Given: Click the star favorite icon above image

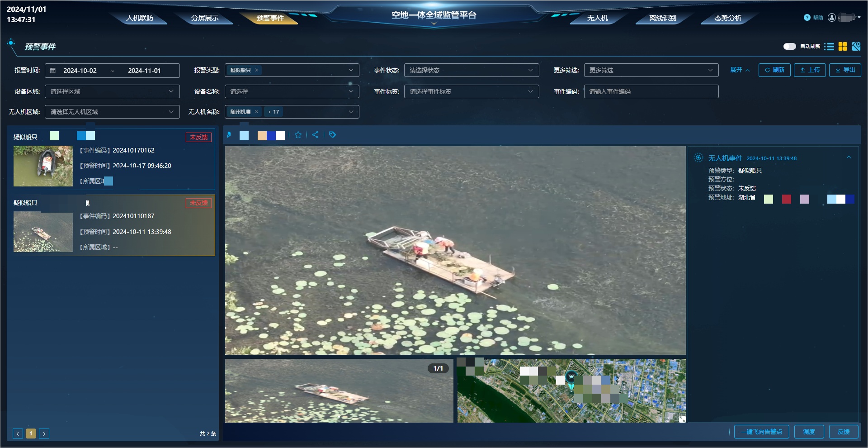Looking at the screenshot, I should click(298, 135).
